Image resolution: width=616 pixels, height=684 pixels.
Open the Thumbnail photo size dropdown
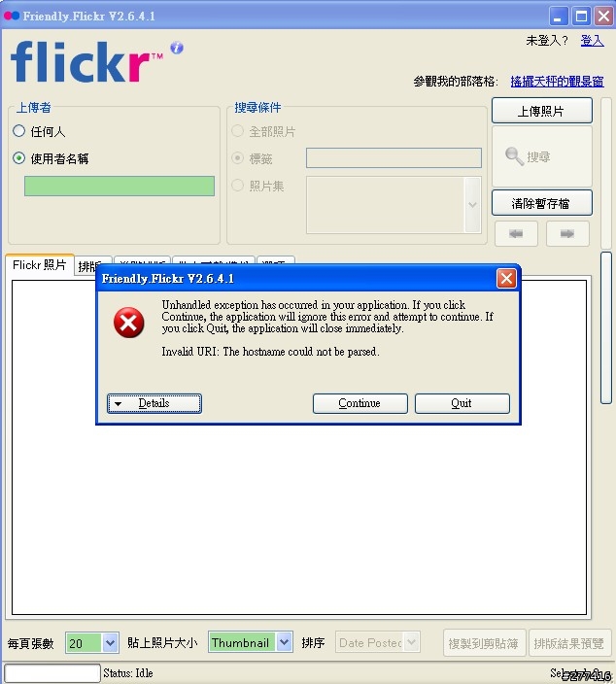pyautogui.click(x=251, y=642)
